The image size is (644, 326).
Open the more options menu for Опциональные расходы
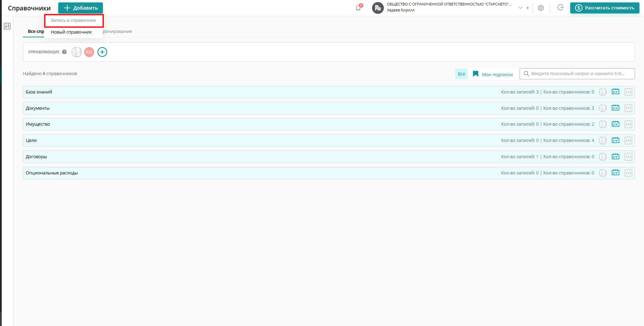628,173
